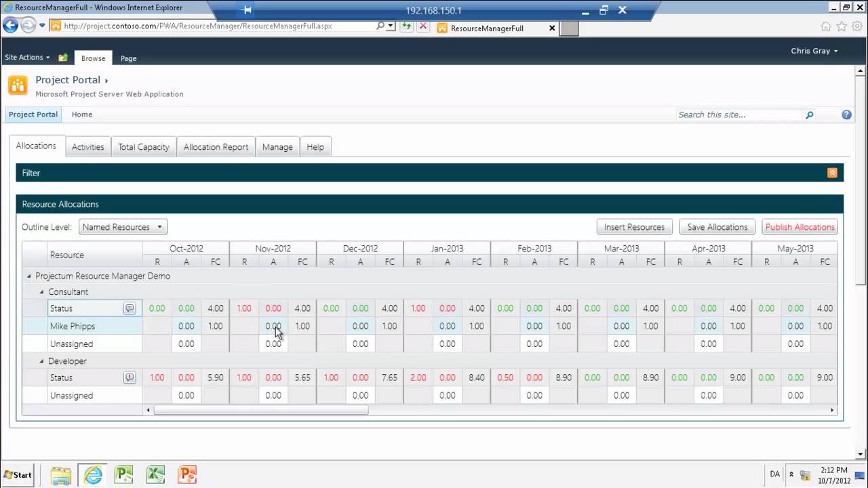The width and height of the screenshot is (868, 488).
Task: Collapse the Consultant group
Action: pyautogui.click(x=41, y=292)
